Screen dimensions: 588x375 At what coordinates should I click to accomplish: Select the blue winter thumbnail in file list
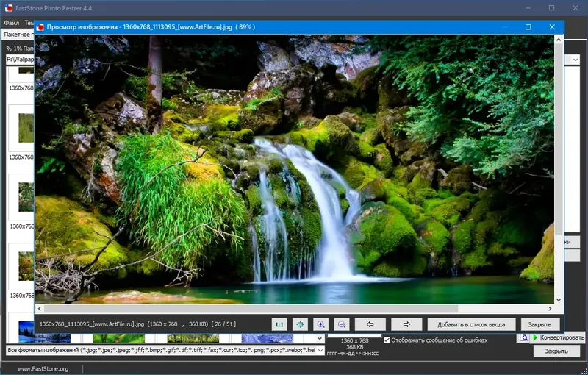click(x=44, y=332)
